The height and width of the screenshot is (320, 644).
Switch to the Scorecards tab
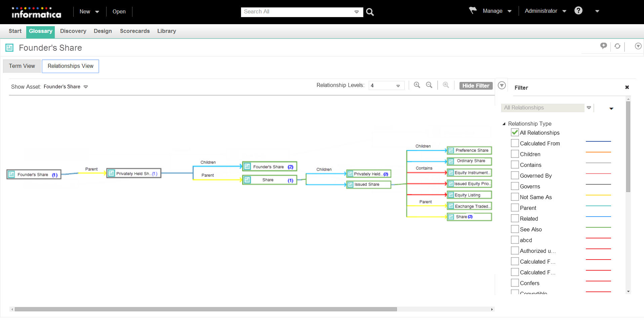(135, 31)
